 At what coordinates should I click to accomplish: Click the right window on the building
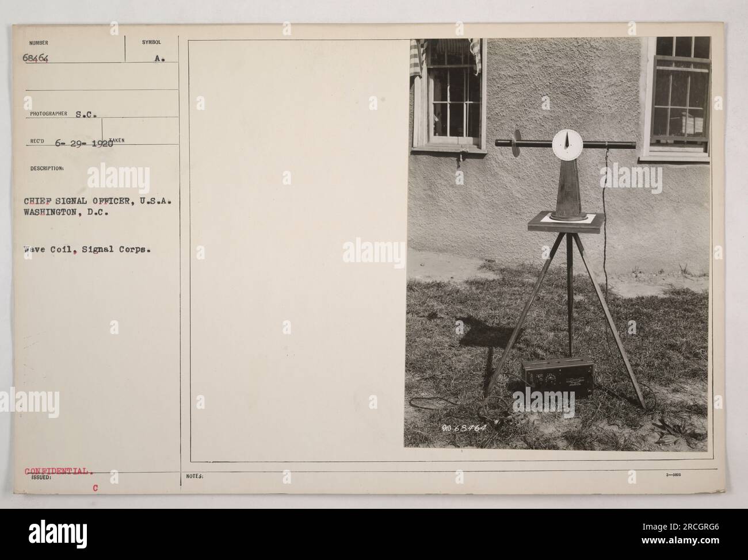click(676, 97)
